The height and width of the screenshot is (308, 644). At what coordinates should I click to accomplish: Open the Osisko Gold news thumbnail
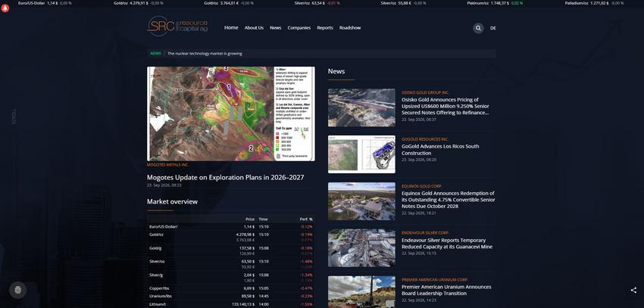[361, 107]
